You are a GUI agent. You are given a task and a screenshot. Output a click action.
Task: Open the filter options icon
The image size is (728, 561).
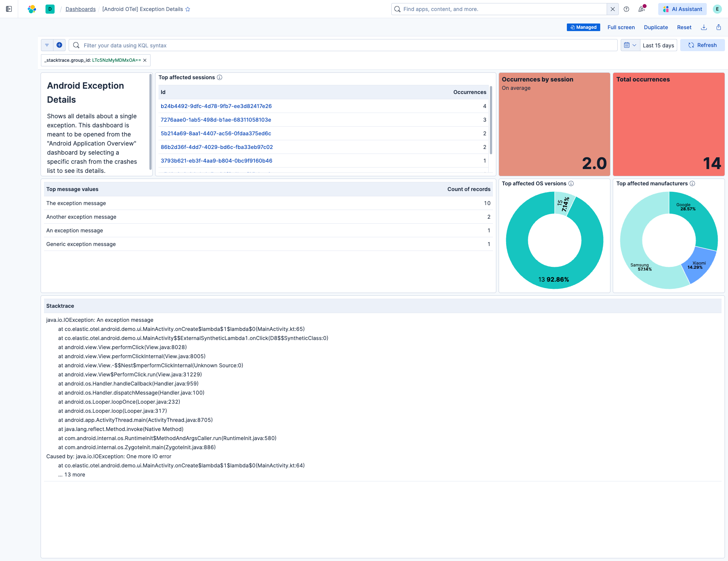click(x=47, y=45)
